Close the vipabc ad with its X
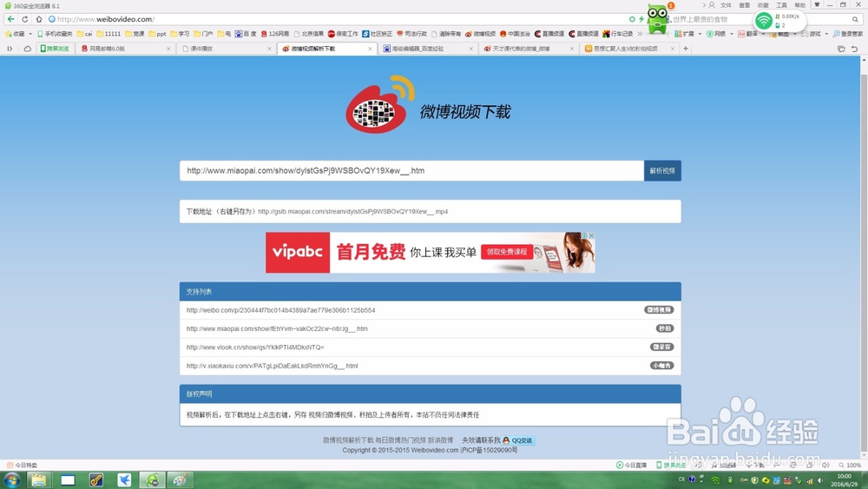This screenshot has height=489, width=868. [x=591, y=235]
